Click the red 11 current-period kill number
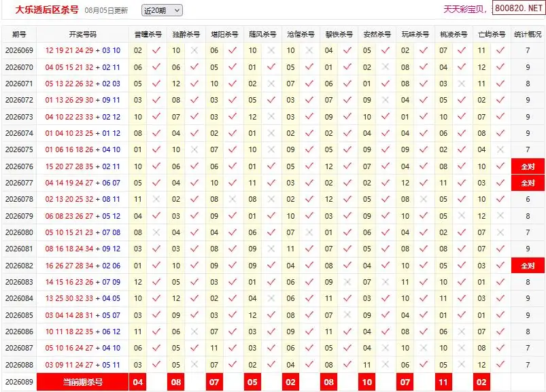The height and width of the screenshot is (392, 546). pyautogui.click(x=443, y=382)
